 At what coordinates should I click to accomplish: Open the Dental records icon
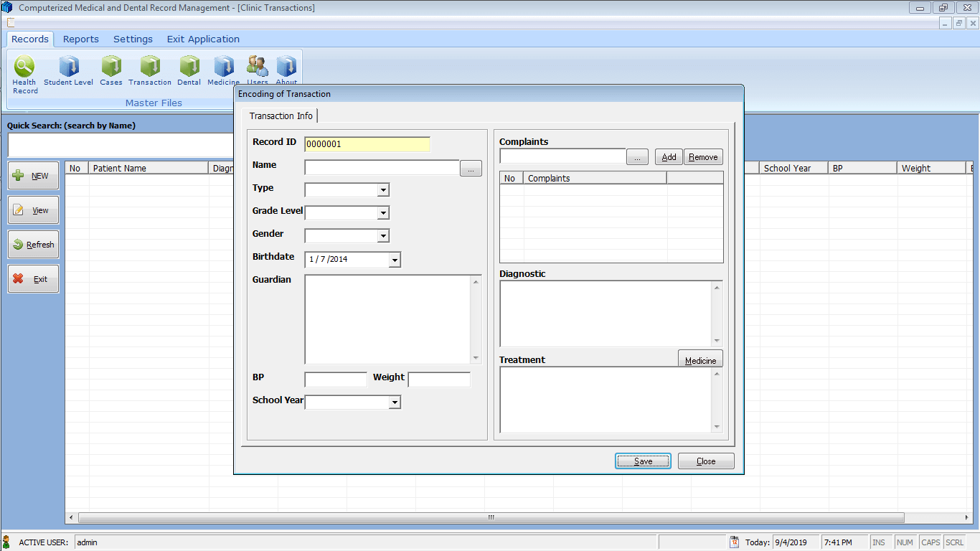point(189,71)
